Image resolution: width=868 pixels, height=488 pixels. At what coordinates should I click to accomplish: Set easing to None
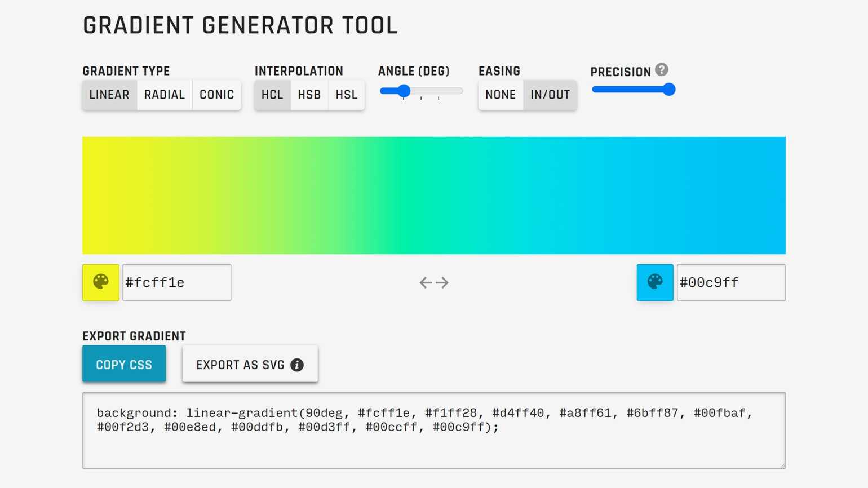coord(501,95)
